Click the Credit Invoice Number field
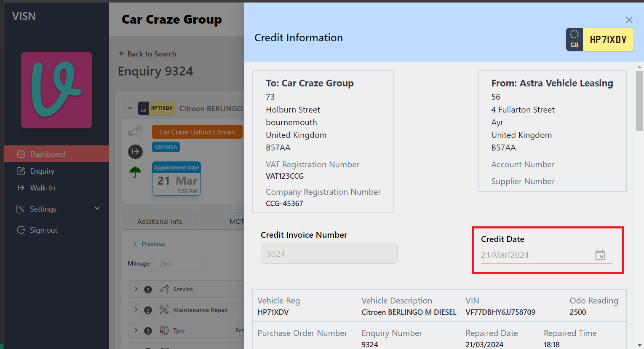The width and height of the screenshot is (644, 349). [x=329, y=253]
